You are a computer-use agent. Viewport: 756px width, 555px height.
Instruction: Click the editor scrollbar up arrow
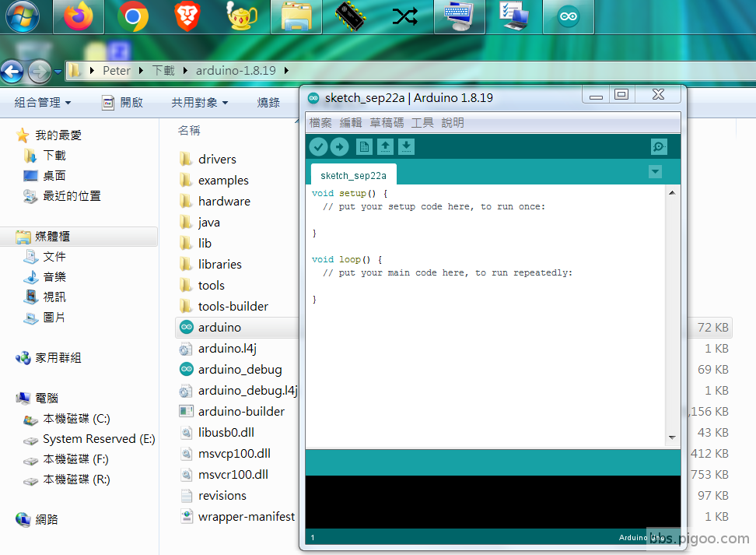click(672, 193)
